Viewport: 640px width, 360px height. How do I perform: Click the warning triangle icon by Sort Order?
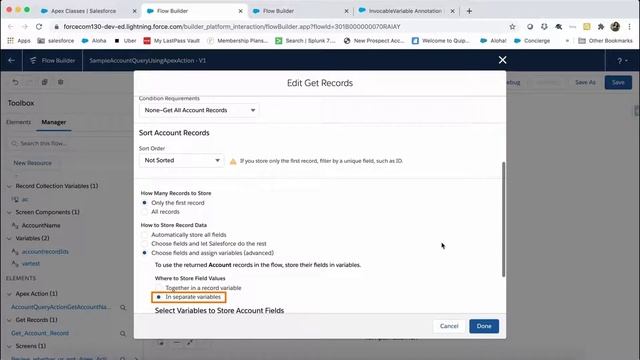(x=233, y=161)
